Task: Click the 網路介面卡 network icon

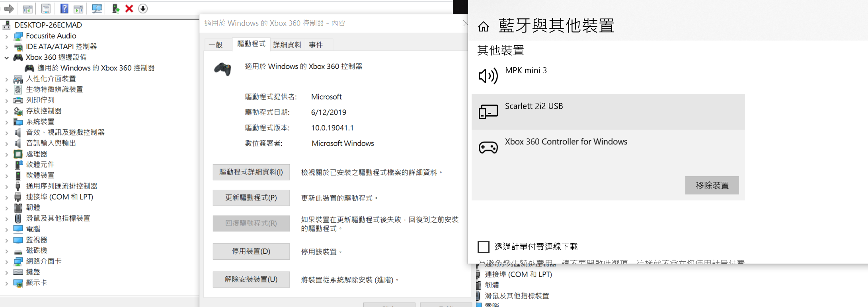Action: 18,261
